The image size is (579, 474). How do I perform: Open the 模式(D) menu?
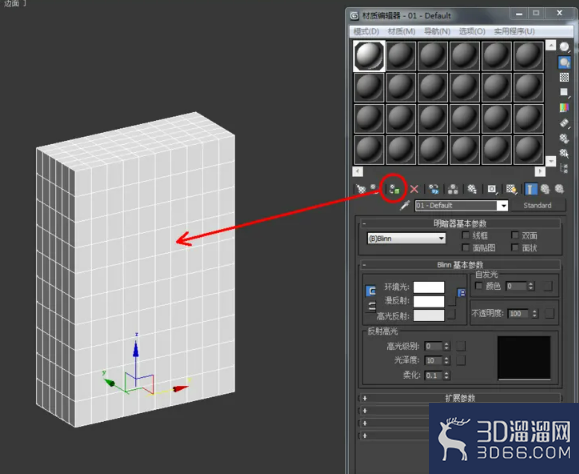pyautogui.click(x=366, y=31)
